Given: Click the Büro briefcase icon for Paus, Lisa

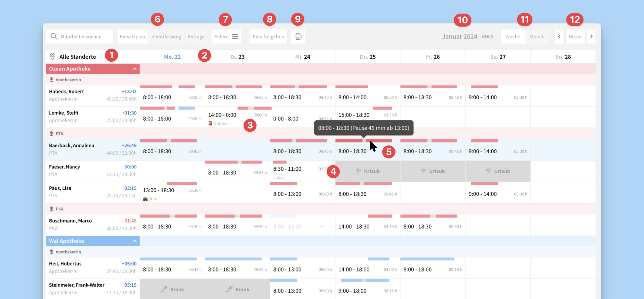Looking at the screenshot, I should click(145, 199).
